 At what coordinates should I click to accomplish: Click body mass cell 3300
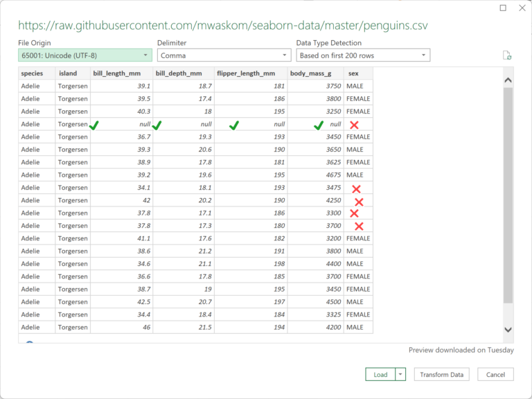[316, 213]
